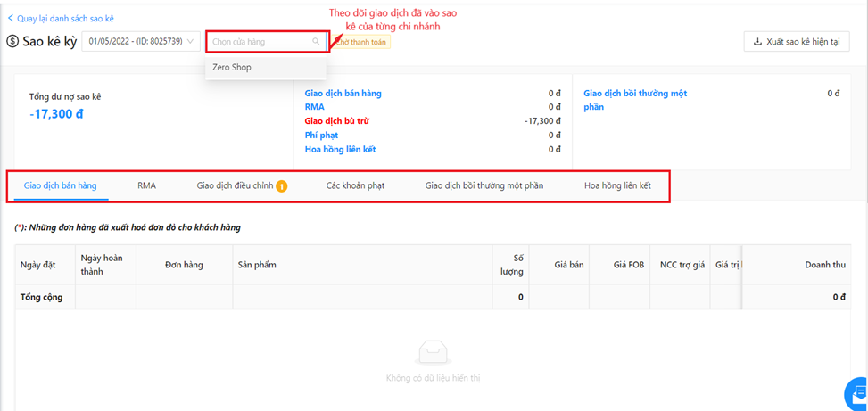868x411 pixels.
Task: Click the search magnifier in store field
Action: pos(316,42)
